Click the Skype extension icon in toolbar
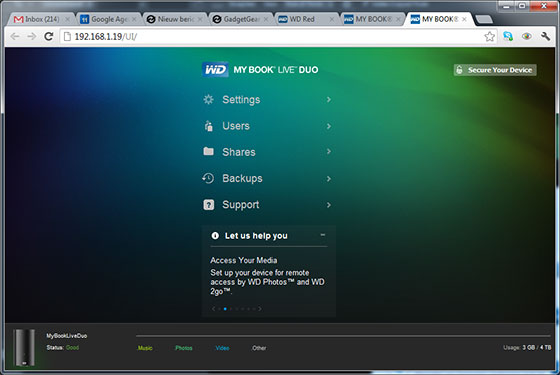Screen dimensions: 560x375 [x=508, y=36]
